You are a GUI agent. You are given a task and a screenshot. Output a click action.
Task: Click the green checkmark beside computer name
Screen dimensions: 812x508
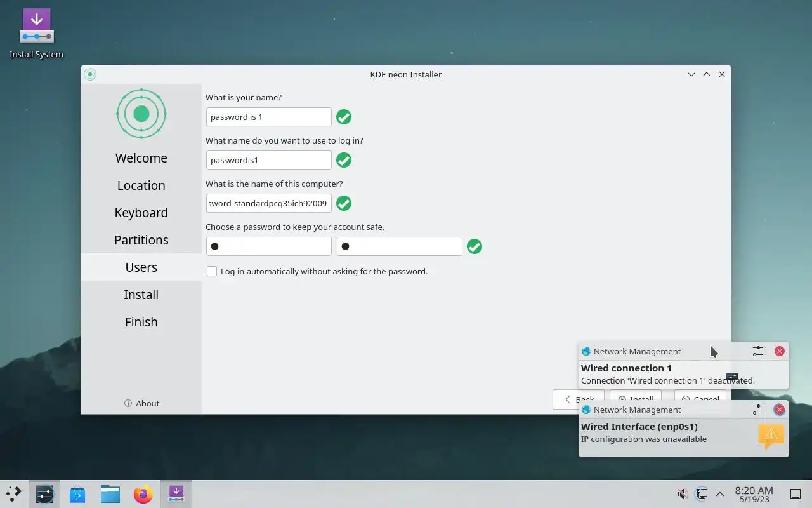pos(344,203)
